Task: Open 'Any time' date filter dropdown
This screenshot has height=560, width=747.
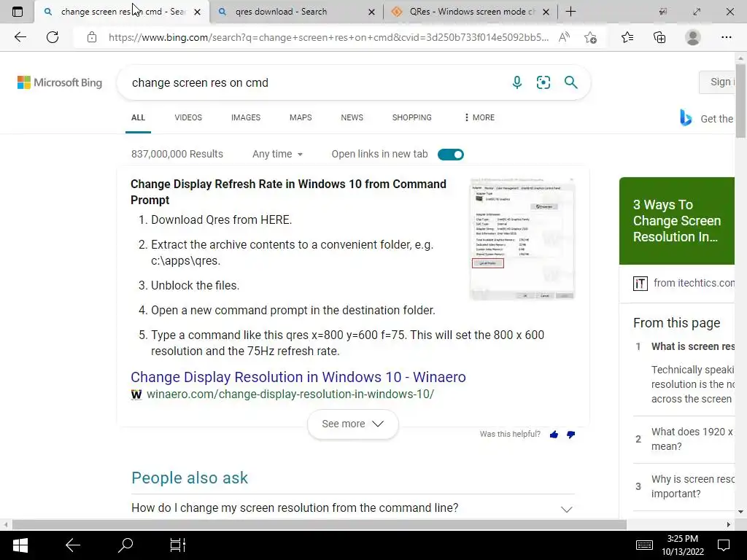Action: (278, 154)
